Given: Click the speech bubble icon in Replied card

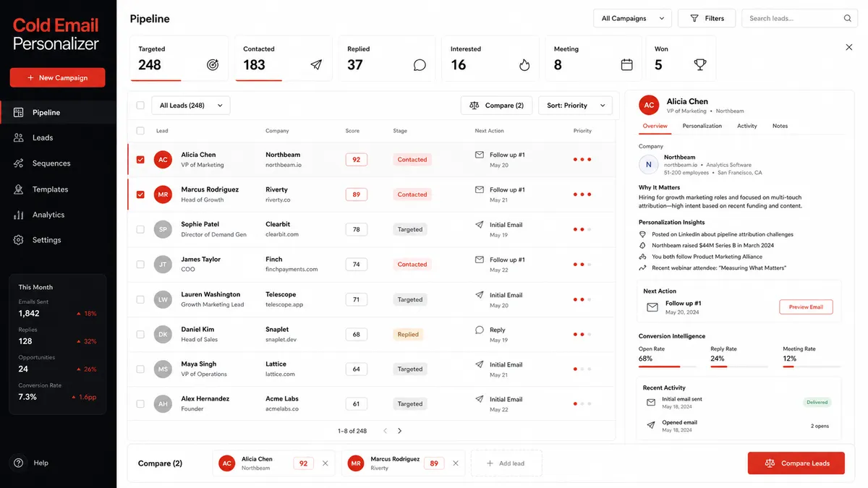Looking at the screenshot, I should [420, 65].
